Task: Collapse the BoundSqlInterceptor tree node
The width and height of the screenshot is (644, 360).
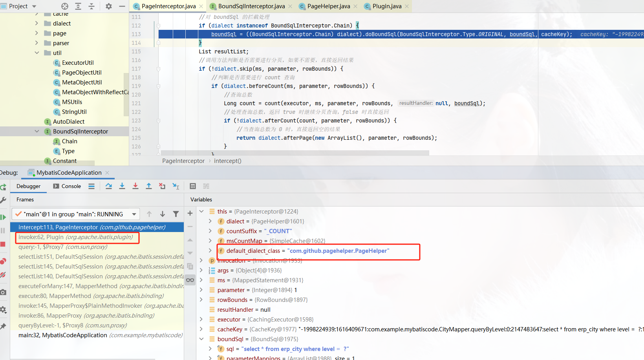Action: pos(37,132)
